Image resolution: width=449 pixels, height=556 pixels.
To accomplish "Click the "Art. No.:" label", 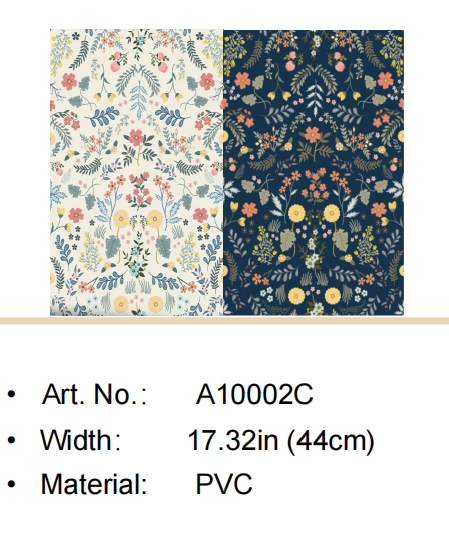I will [94, 394].
